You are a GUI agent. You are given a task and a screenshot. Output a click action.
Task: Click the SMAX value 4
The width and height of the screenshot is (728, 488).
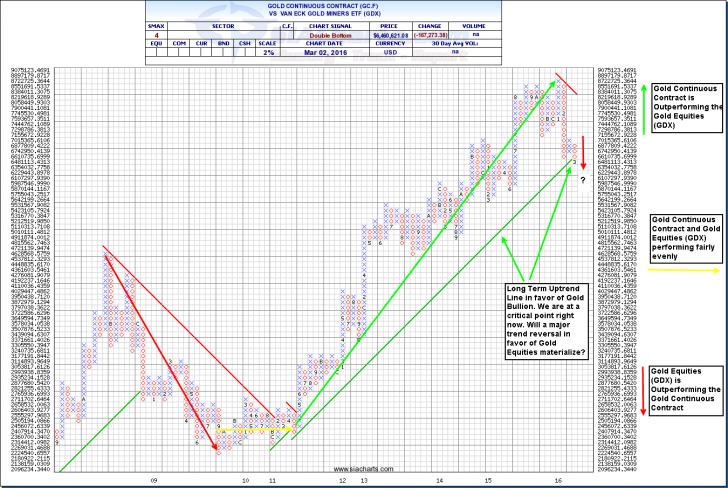(x=157, y=36)
